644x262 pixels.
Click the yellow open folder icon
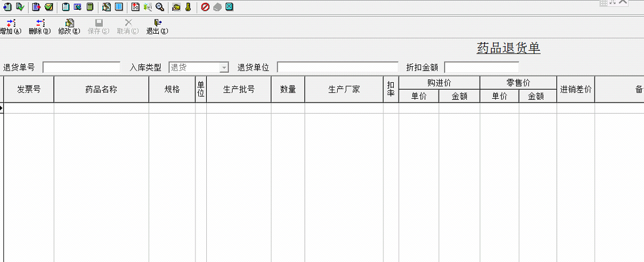coord(176,7)
